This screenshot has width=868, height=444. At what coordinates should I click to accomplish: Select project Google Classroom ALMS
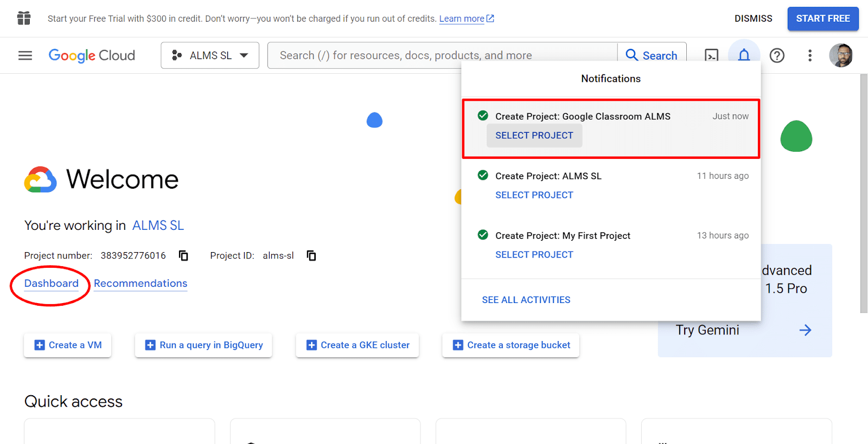click(x=534, y=136)
